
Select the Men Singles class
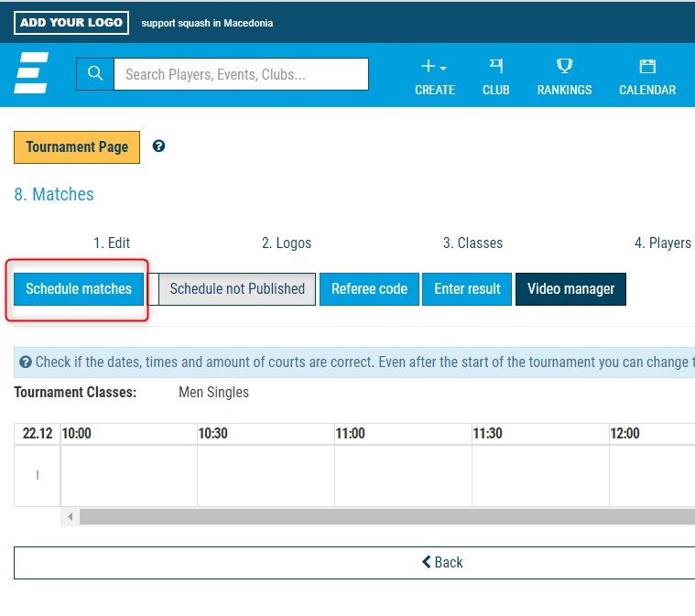point(213,392)
